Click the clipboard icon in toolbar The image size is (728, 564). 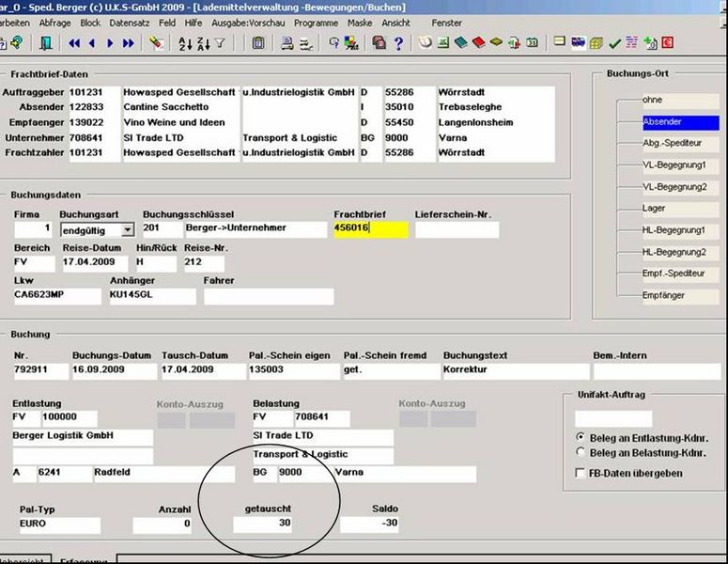point(258,43)
